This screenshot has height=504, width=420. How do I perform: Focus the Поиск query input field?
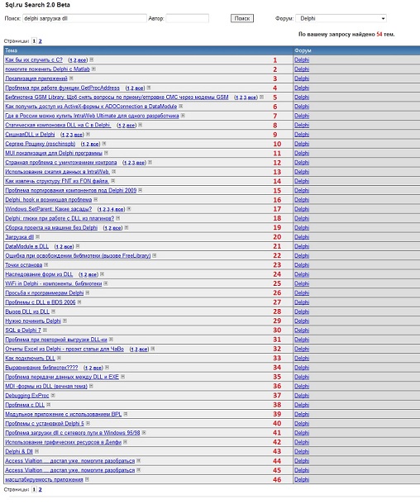coord(84,19)
